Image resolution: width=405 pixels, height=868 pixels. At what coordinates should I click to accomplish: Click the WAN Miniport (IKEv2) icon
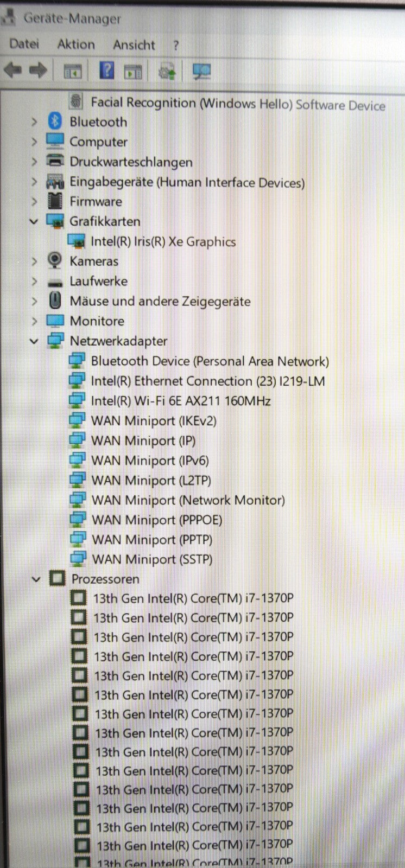coord(78,420)
